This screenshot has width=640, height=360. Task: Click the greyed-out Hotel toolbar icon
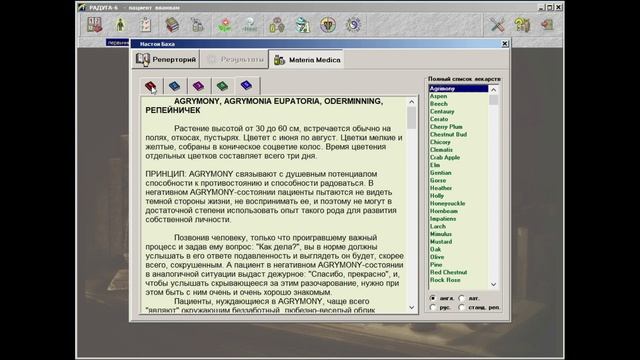point(250,25)
